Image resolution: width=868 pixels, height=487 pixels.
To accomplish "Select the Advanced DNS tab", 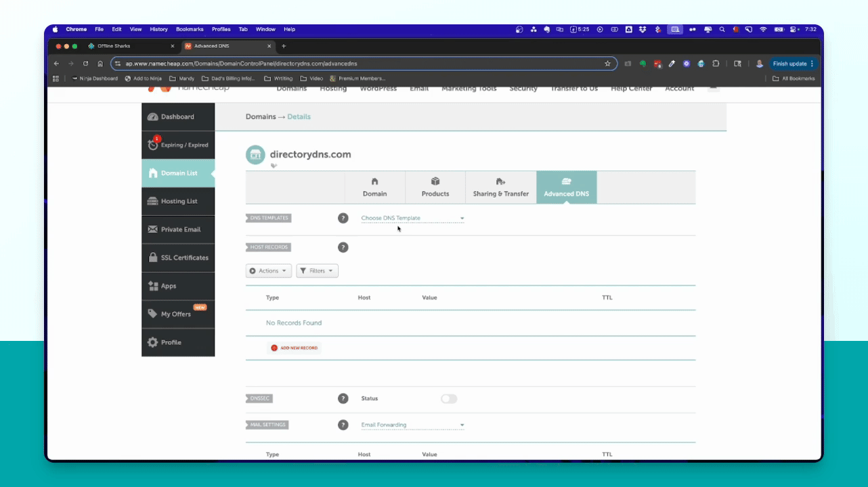I will tap(567, 187).
